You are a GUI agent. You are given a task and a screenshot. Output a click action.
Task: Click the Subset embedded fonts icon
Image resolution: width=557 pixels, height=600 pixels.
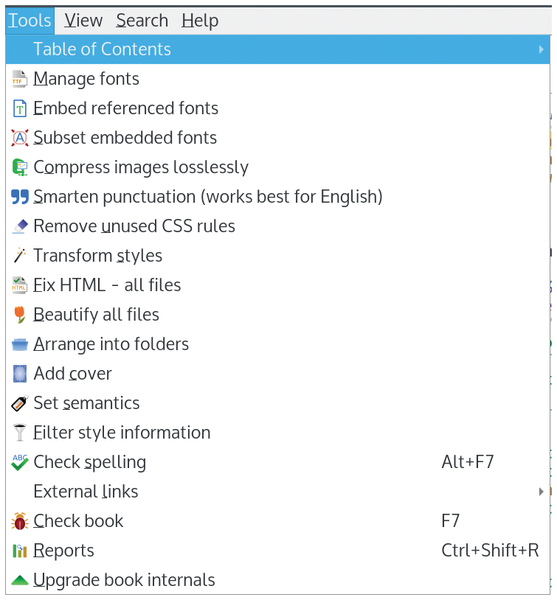point(19,138)
